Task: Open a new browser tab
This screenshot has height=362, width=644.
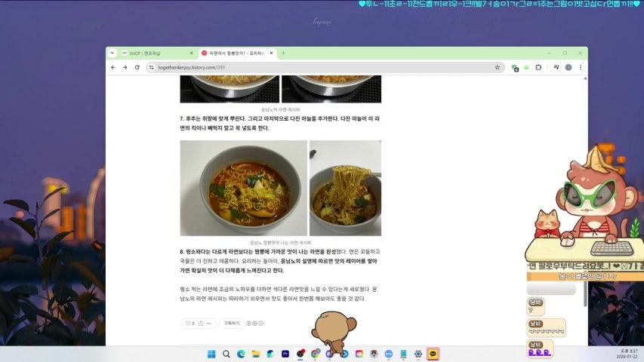Action: click(283, 53)
